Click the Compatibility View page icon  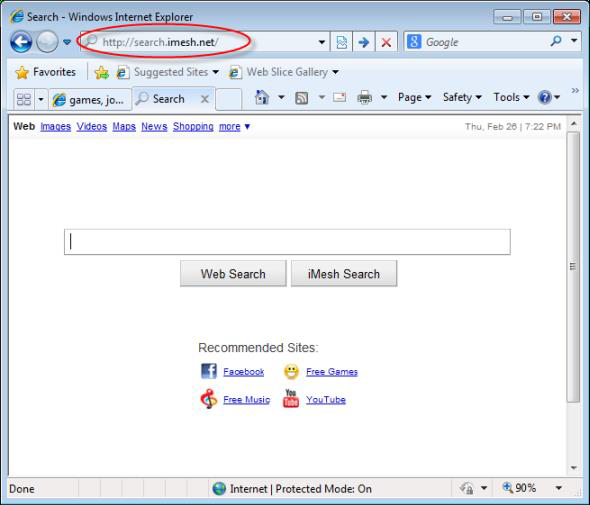tap(342, 42)
